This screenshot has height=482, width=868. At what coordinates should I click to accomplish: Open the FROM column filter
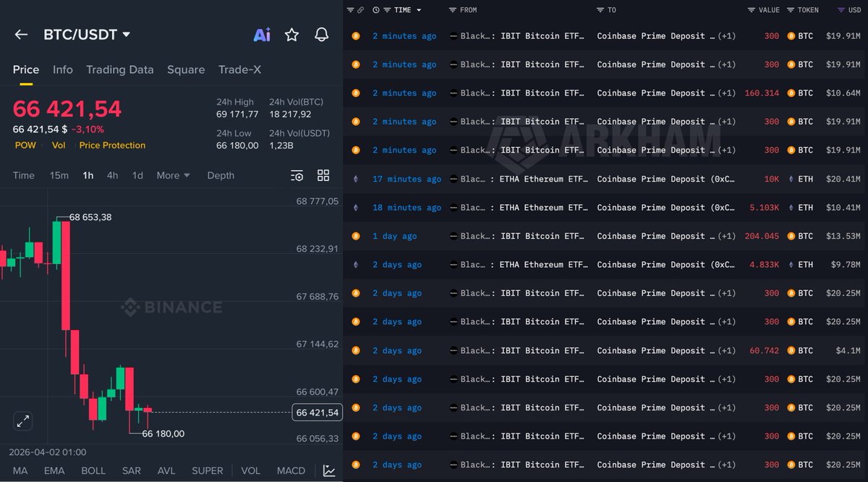(452, 10)
